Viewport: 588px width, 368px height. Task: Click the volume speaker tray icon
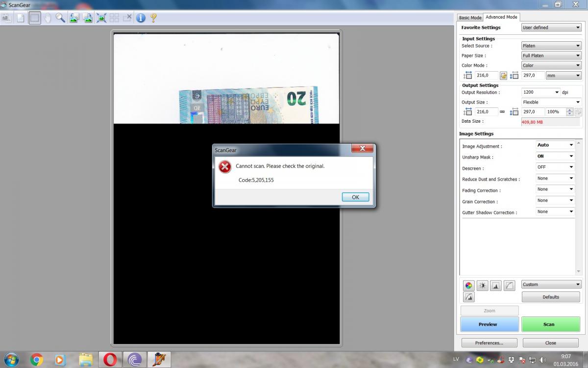(542, 360)
